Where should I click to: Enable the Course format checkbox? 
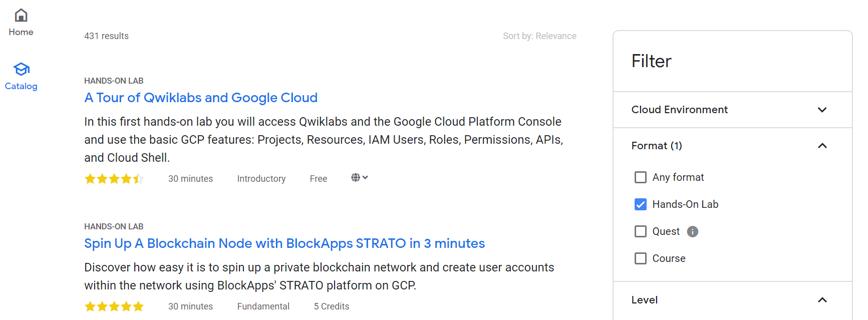coord(641,258)
